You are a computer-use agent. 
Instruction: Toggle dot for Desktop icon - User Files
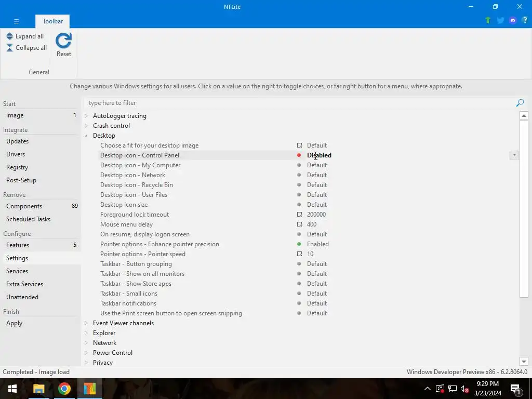(299, 195)
